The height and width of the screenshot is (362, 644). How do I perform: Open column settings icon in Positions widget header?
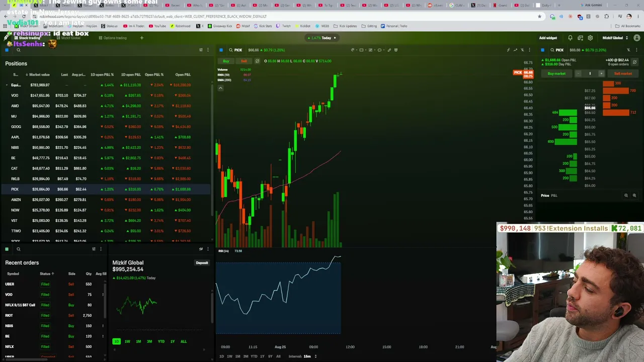click(201, 50)
